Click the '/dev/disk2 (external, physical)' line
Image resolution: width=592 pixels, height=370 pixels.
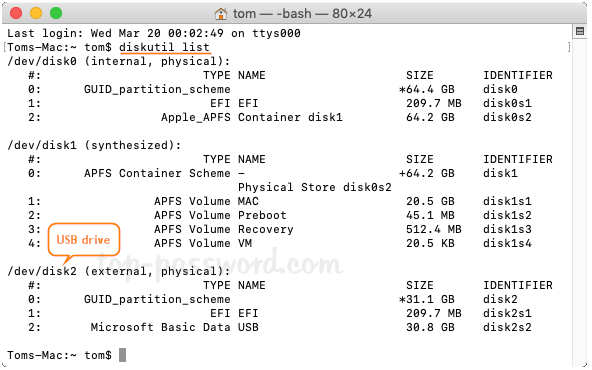point(119,271)
